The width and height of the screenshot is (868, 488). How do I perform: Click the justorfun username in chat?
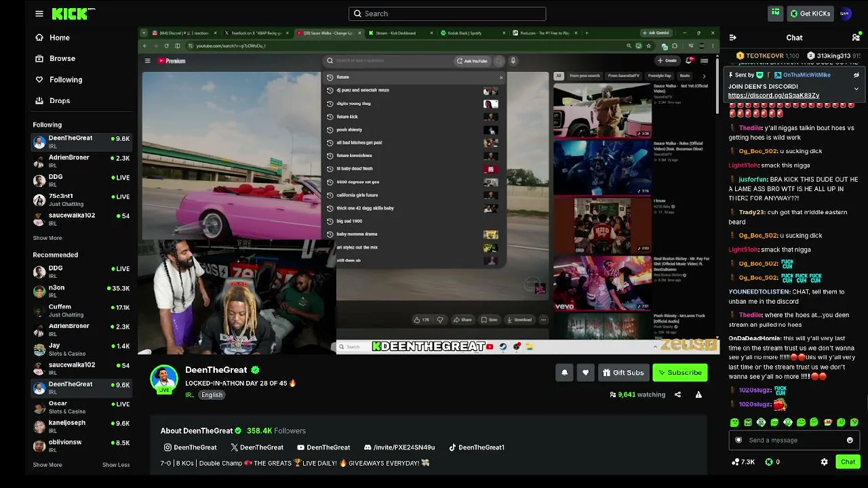[x=753, y=180]
